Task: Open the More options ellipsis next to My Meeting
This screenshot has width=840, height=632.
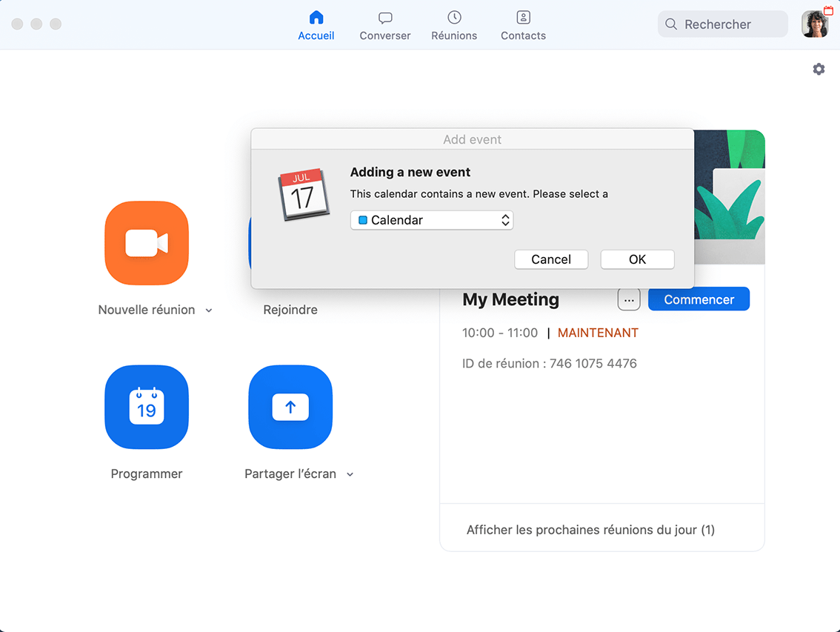Action: coord(628,299)
